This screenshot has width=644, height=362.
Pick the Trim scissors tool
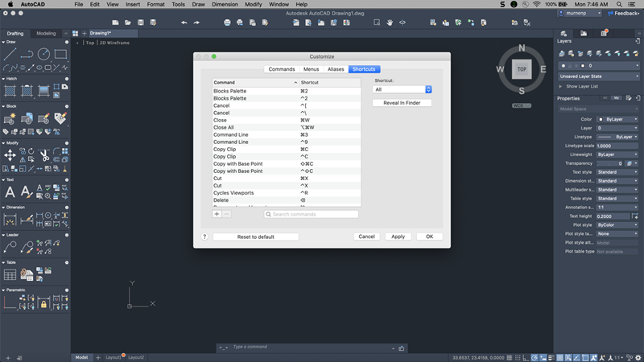44,155
